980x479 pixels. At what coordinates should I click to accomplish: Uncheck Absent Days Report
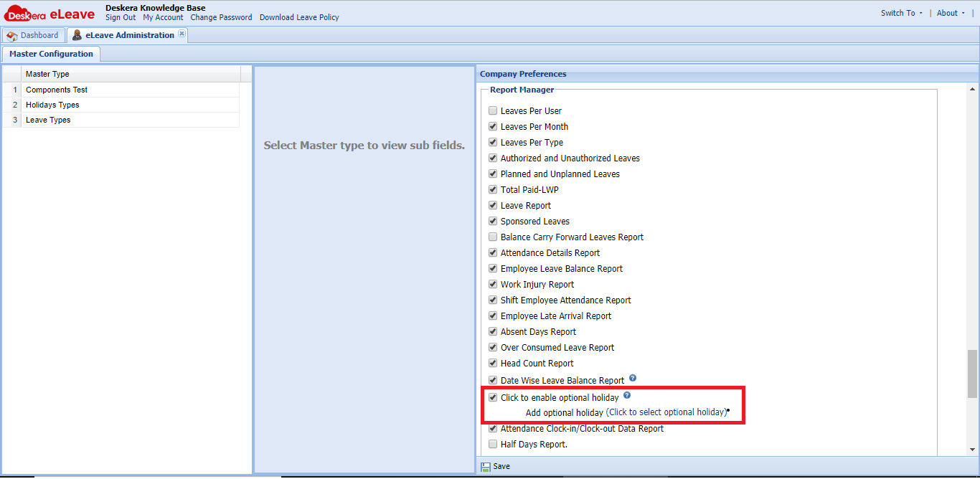tap(493, 332)
